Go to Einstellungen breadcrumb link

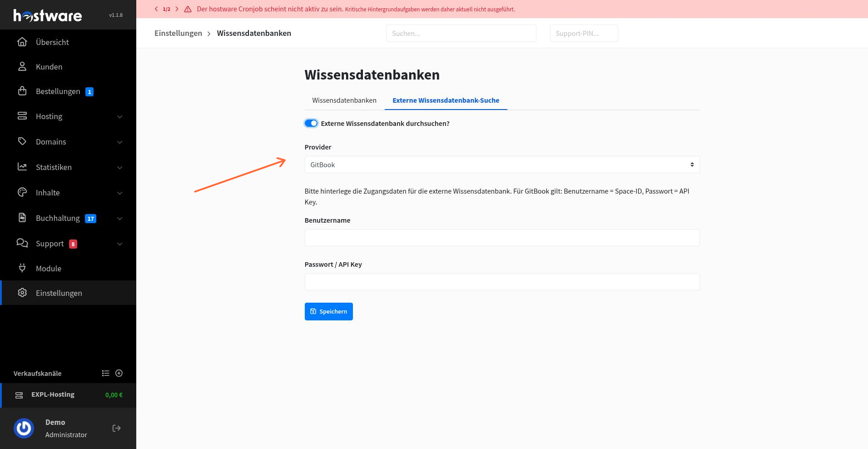pos(178,33)
